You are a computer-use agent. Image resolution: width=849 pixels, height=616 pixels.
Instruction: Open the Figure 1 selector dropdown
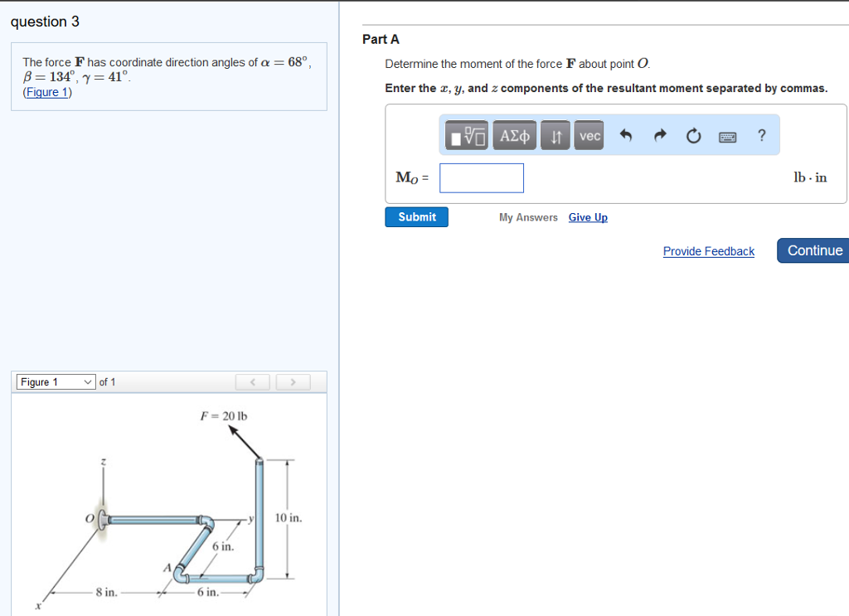coord(56,381)
